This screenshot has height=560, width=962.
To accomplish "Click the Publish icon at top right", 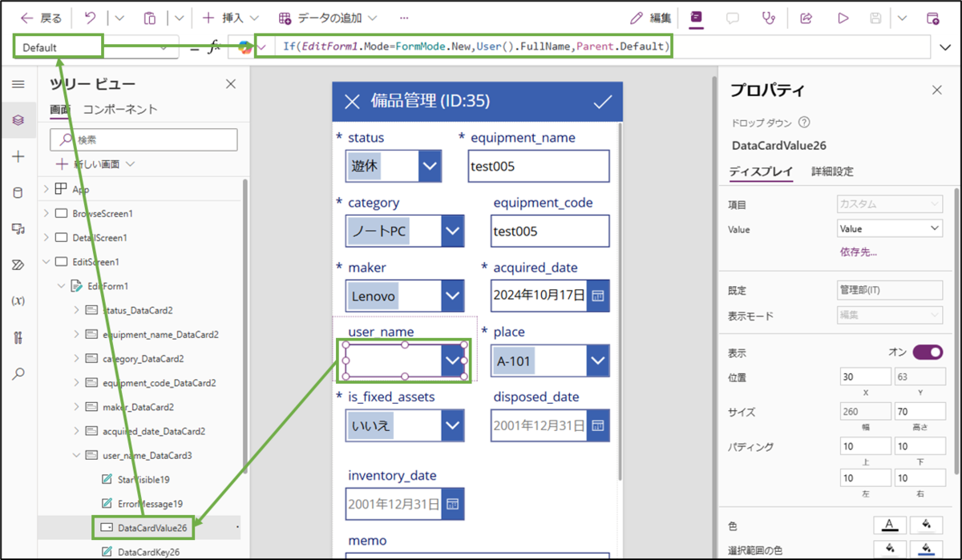I will click(933, 19).
